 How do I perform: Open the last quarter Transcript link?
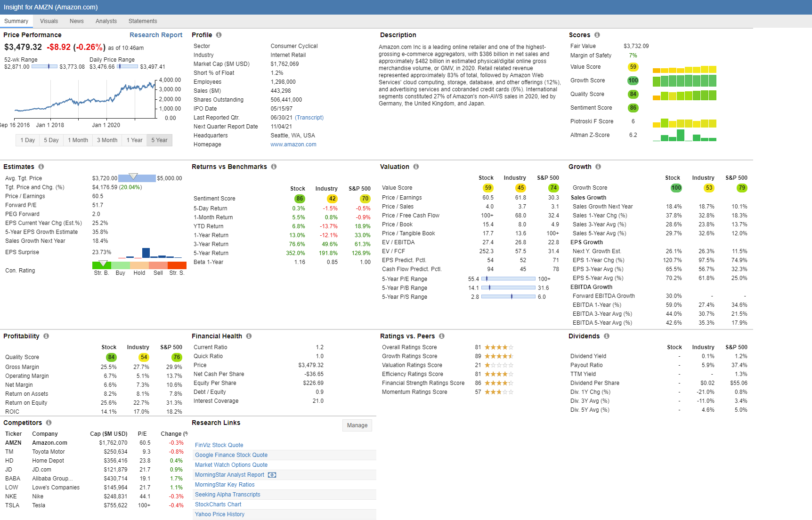pos(309,118)
